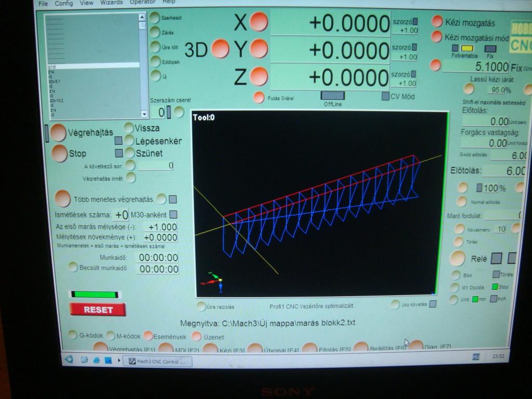Zero the Y axis with its round button
This screenshot has height=399, width=532.
pos(259,48)
